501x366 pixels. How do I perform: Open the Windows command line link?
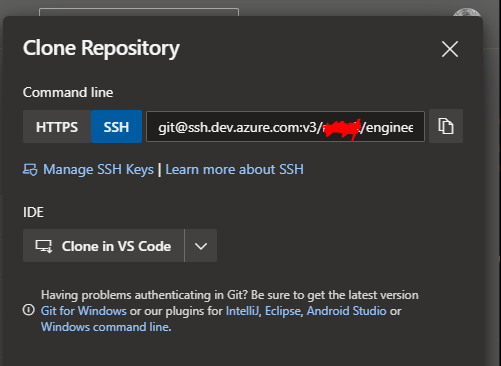[105, 327]
